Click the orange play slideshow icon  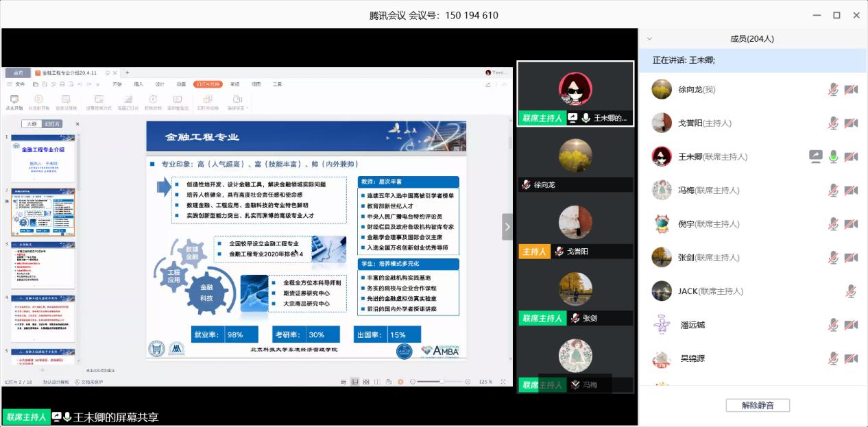click(x=401, y=382)
